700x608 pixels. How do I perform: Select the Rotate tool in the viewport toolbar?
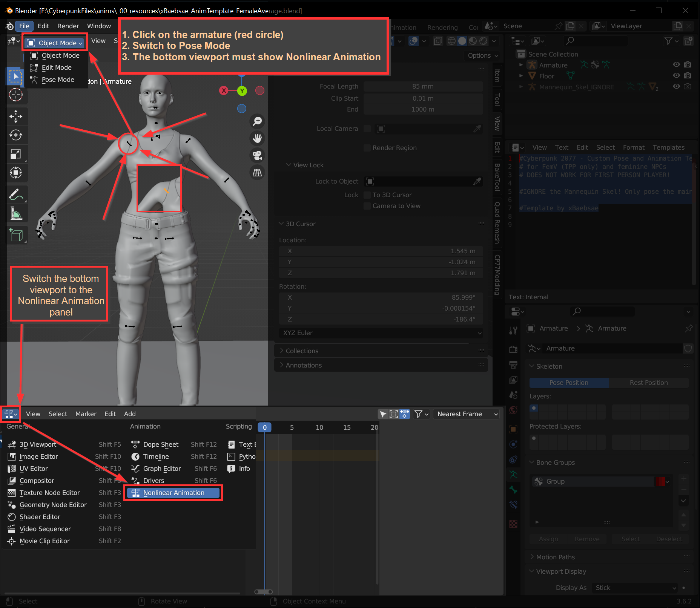(15, 135)
